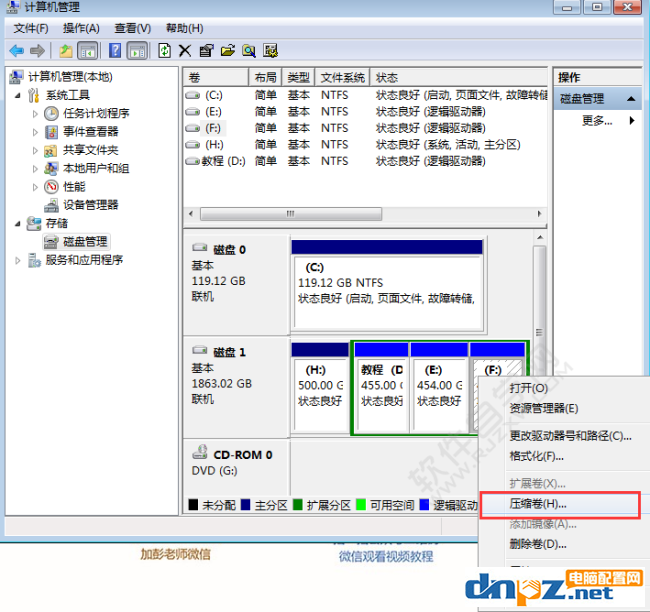Expand the 事件查看器 node arrow
This screenshot has height=612, width=650.
35,132
